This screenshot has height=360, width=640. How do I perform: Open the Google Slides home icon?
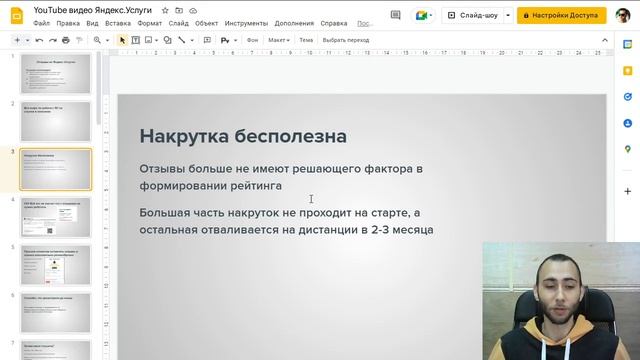17,16
